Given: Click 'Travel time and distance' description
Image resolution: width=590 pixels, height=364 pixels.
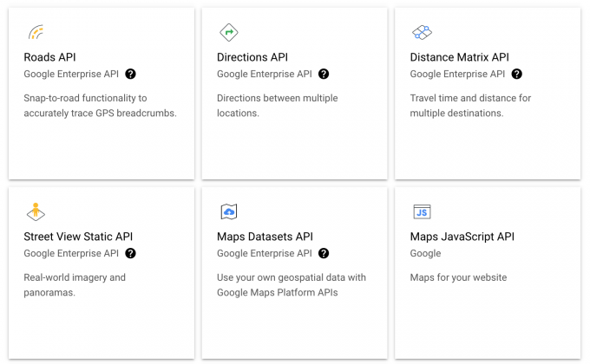Looking at the screenshot, I should tap(470, 106).
